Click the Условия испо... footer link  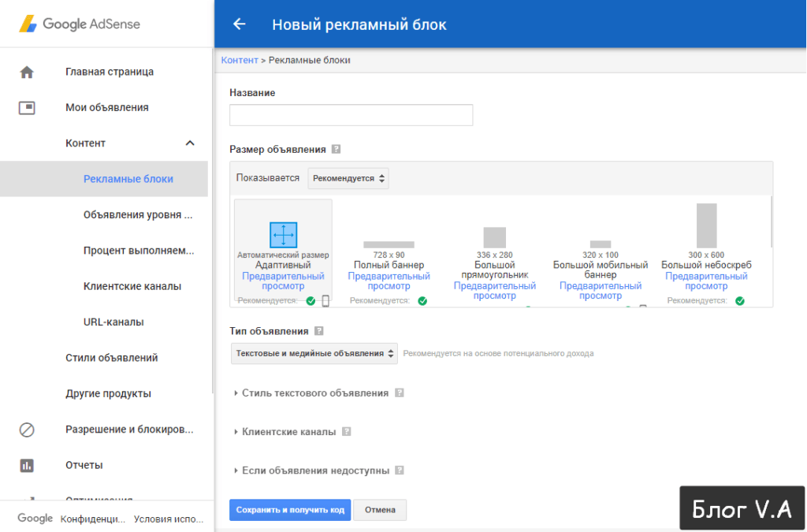[x=169, y=519]
